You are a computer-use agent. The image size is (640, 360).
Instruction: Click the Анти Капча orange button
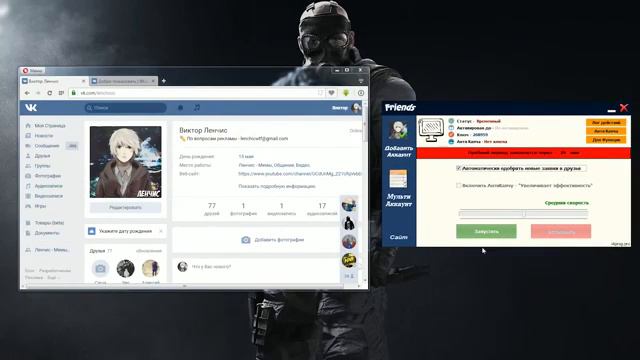(606, 131)
